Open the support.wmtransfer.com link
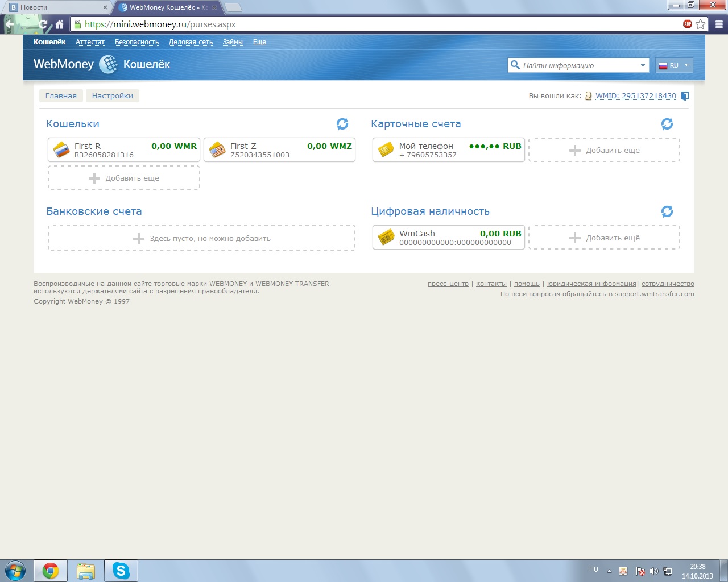 tap(655, 294)
